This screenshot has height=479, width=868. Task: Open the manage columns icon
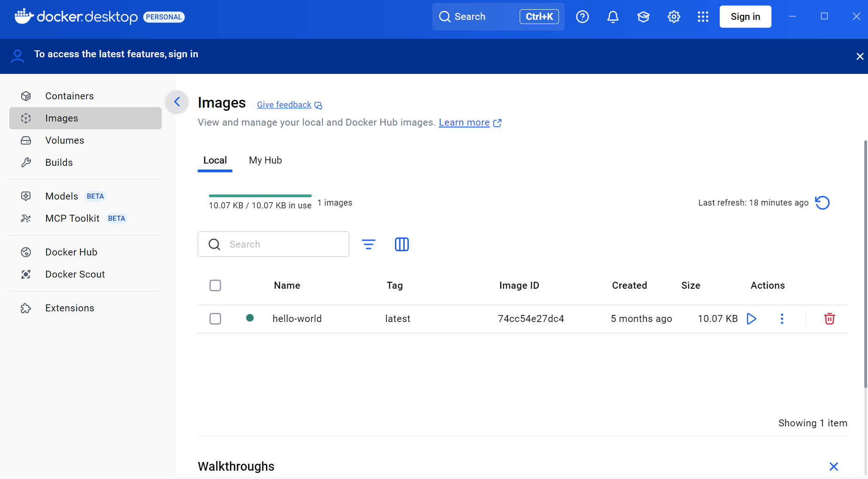pyautogui.click(x=402, y=244)
